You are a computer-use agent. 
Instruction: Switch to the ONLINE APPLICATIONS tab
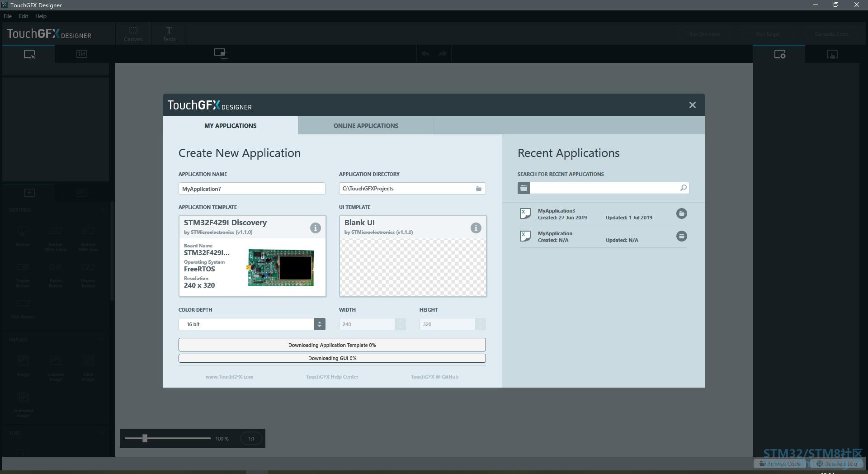click(366, 126)
